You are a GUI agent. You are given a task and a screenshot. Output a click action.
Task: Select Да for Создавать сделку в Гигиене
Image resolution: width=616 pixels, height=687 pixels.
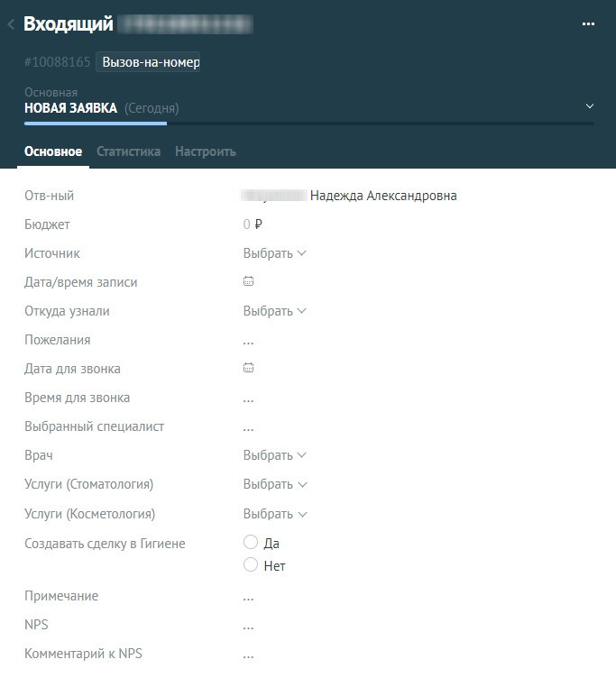(251, 543)
